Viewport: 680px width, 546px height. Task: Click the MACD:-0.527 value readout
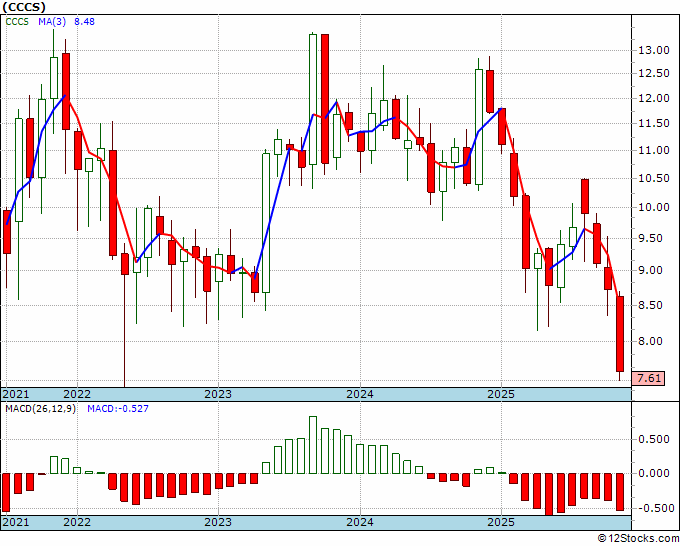click(x=118, y=409)
